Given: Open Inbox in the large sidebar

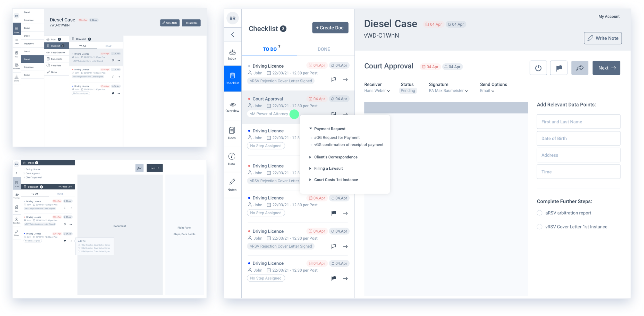Looking at the screenshot, I should pos(232,54).
